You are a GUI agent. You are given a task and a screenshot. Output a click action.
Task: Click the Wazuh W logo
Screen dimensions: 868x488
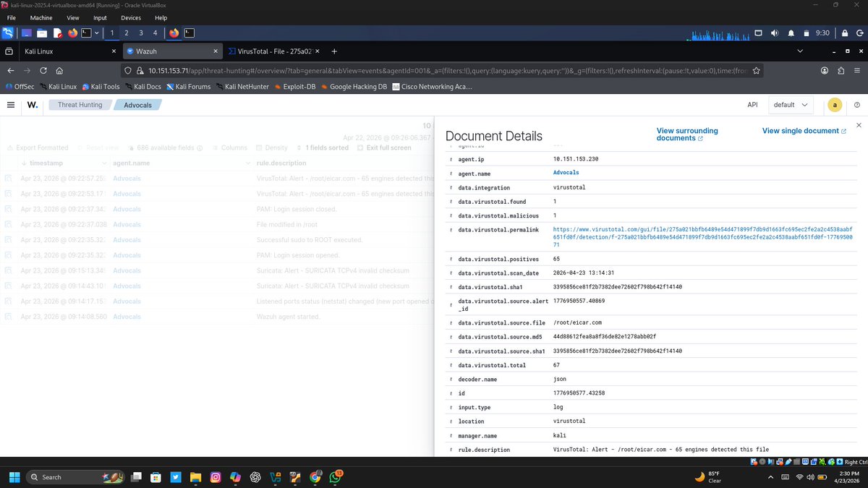(33, 105)
